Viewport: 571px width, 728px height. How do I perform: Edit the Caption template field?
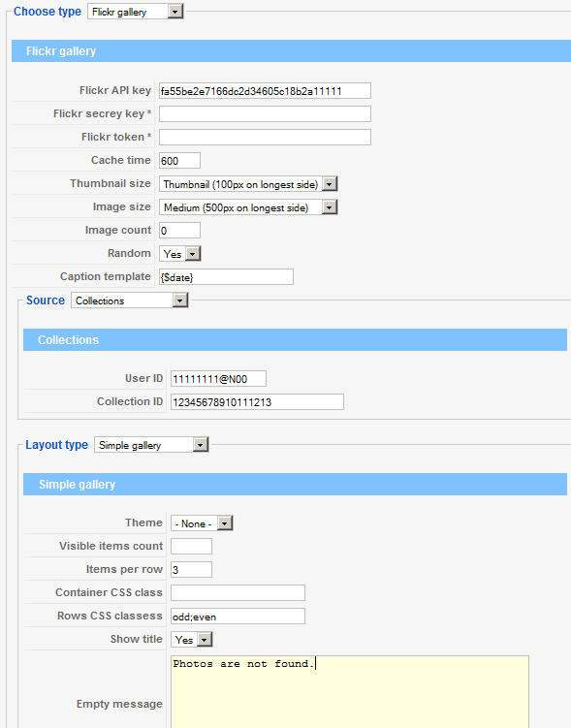(x=226, y=277)
